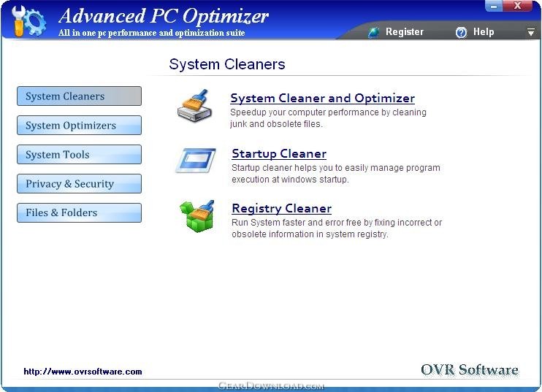Click the System Cleaner broom and drive icon
This screenshot has width=542, height=392.
pos(194,106)
